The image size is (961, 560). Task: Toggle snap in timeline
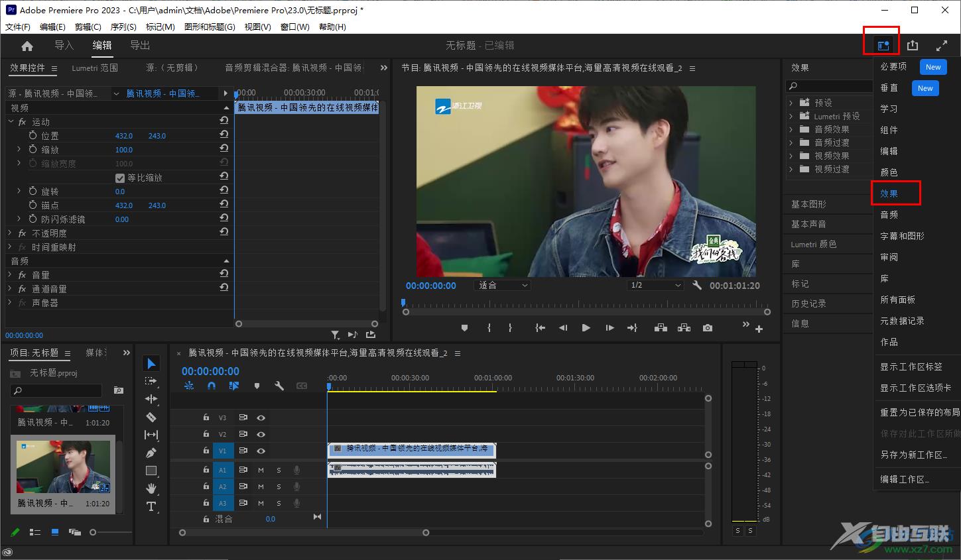tap(212, 385)
